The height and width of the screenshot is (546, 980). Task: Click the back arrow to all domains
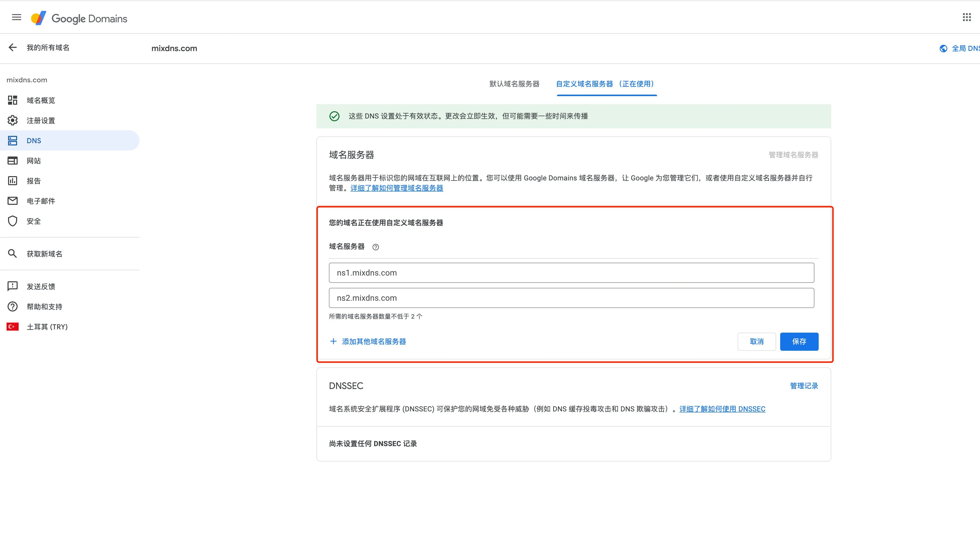click(x=13, y=48)
